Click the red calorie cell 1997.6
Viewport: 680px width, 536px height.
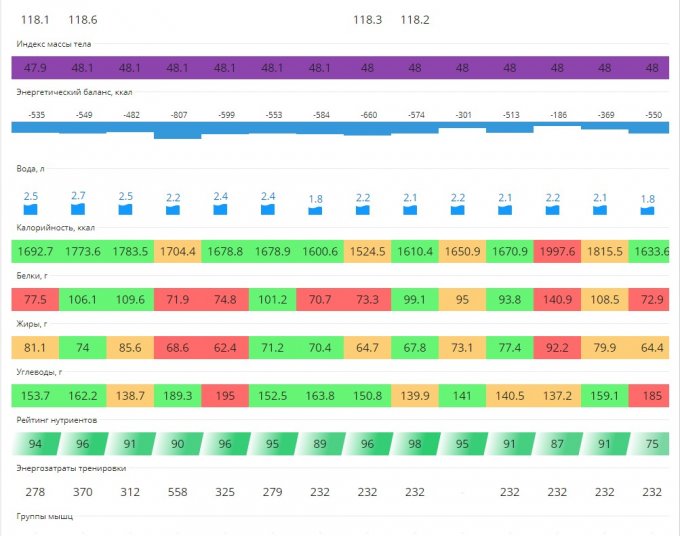point(557,251)
